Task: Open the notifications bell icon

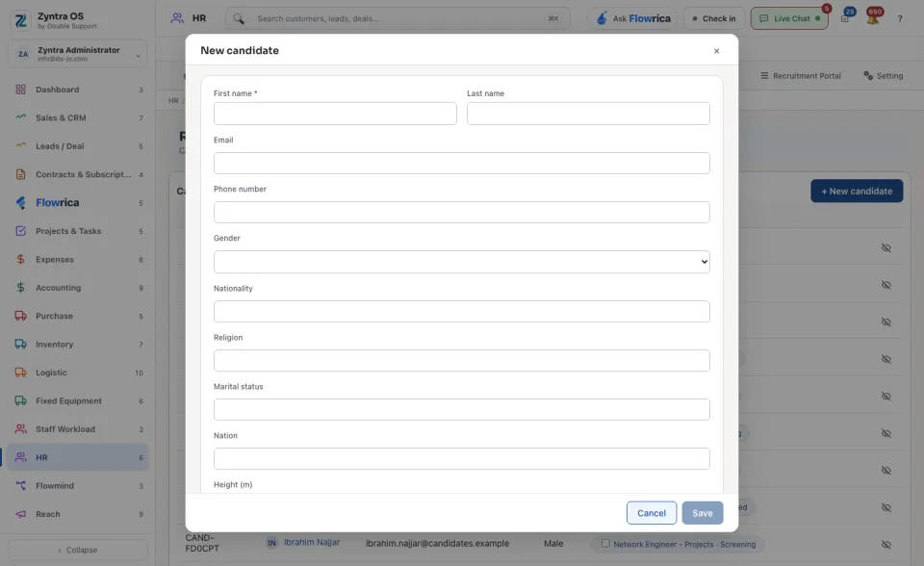Action: coord(873,17)
